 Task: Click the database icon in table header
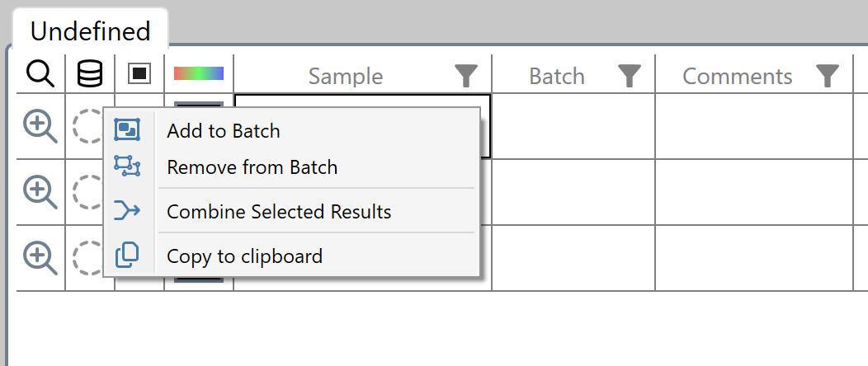[x=90, y=74]
